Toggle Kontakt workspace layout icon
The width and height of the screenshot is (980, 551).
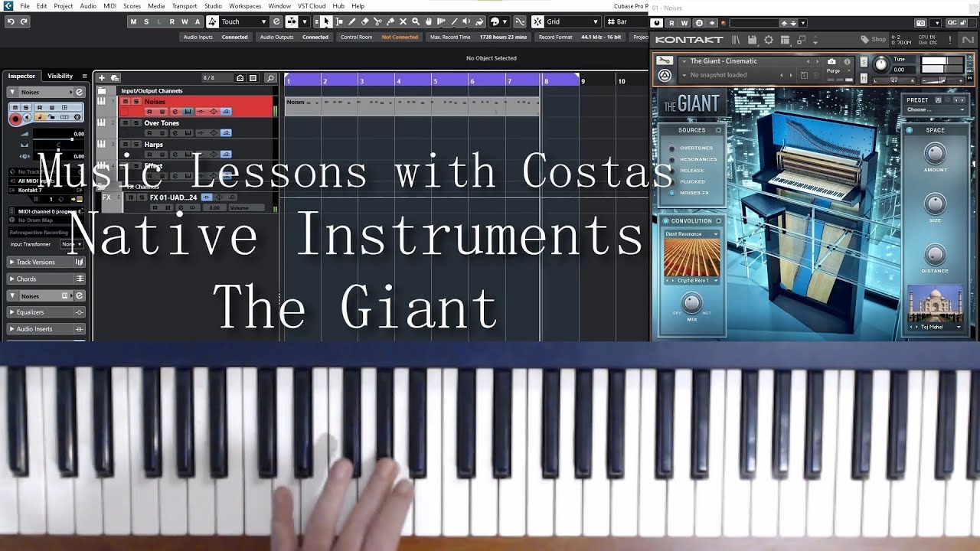785,40
